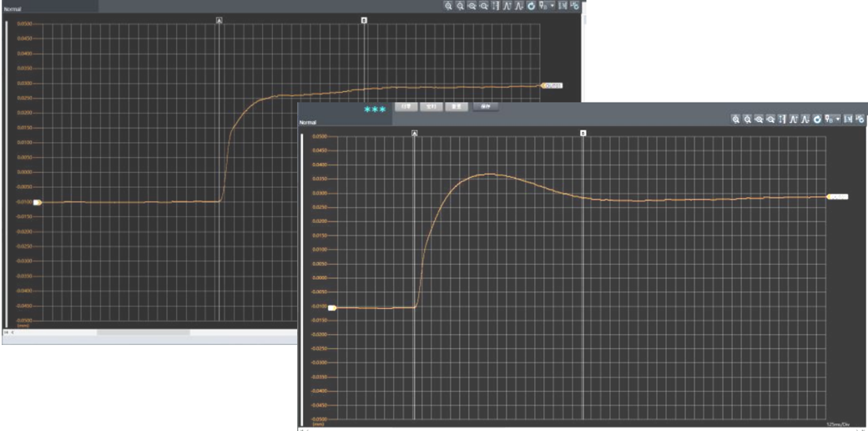Click vertical zoom-out magnifier in front window toolbar
The image size is (868, 431).
[x=747, y=119]
